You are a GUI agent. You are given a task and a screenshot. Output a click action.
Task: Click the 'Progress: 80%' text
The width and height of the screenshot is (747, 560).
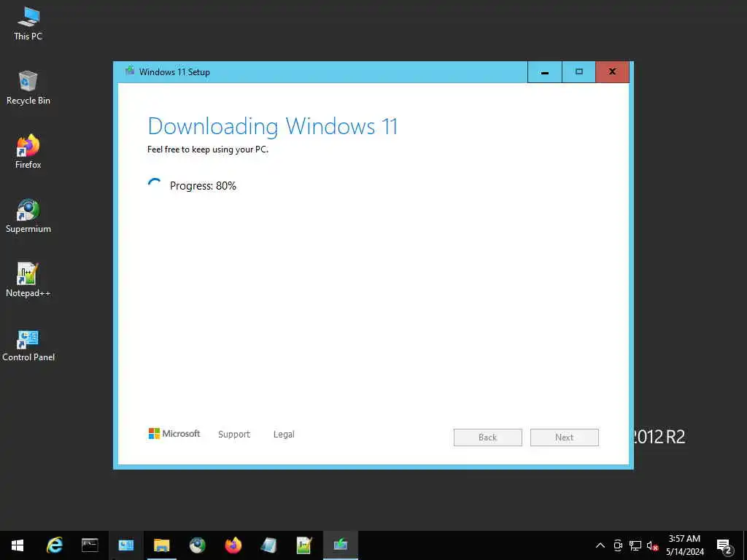(x=203, y=186)
